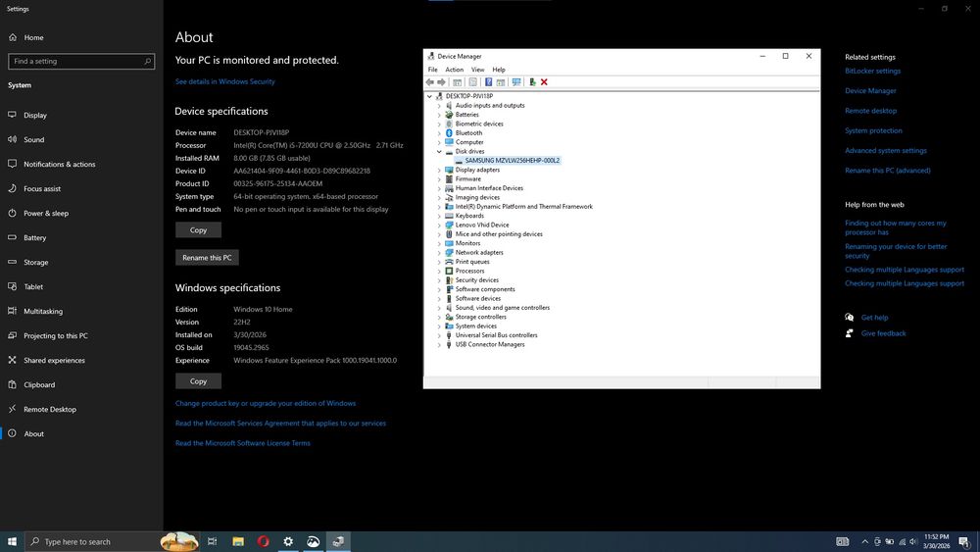Expand Sound, video and game controllers
980x552 pixels.
click(x=439, y=308)
